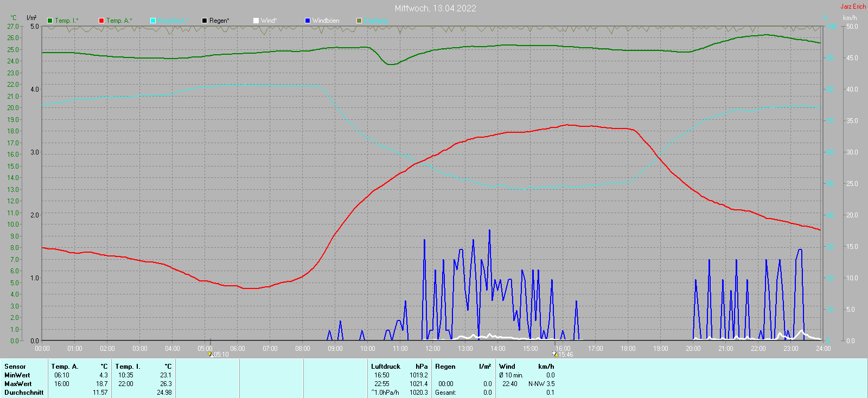Image resolution: width=868 pixels, height=398 pixels.
Task: Click the Temp. A. minimum value '4.3'
Action: pyautogui.click(x=104, y=375)
